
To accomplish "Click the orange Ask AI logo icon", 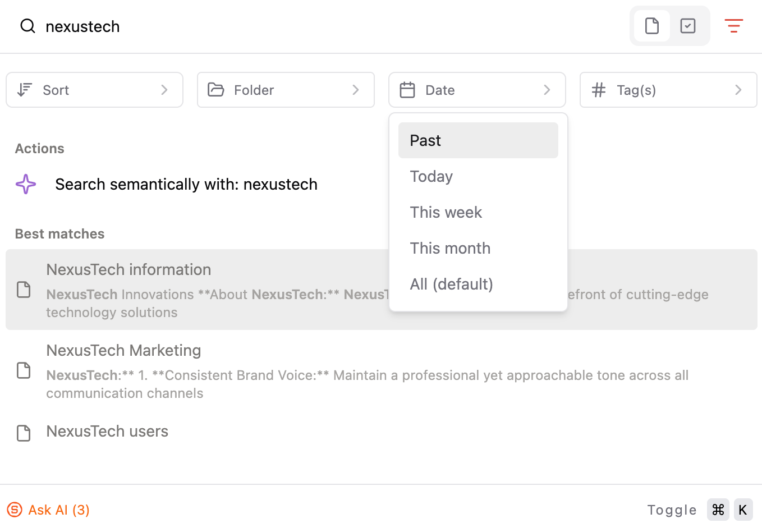I will [15, 510].
